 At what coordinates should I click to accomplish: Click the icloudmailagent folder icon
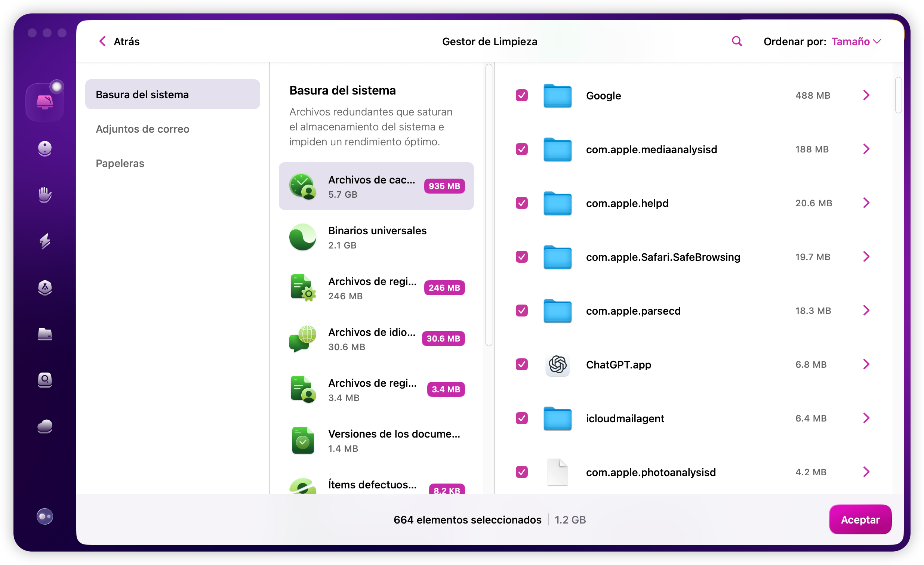[x=557, y=419]
